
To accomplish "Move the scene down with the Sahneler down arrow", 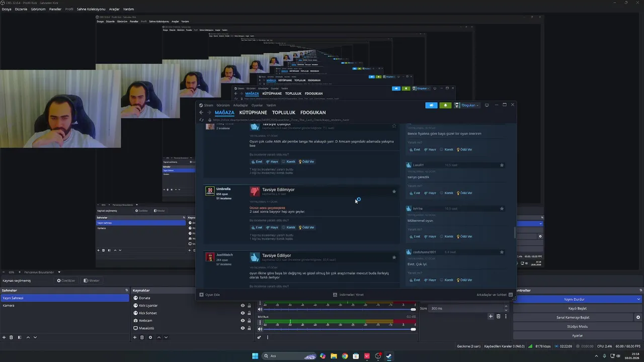I will point(35,337).
